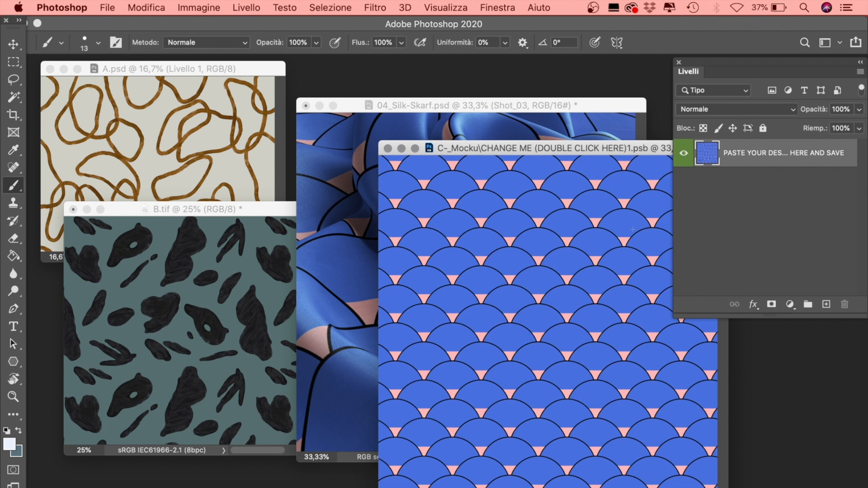This screenshot has height=488, width=868.
Task: Open layer blend mode Normale dropdown
Action: tap(736, 109)
